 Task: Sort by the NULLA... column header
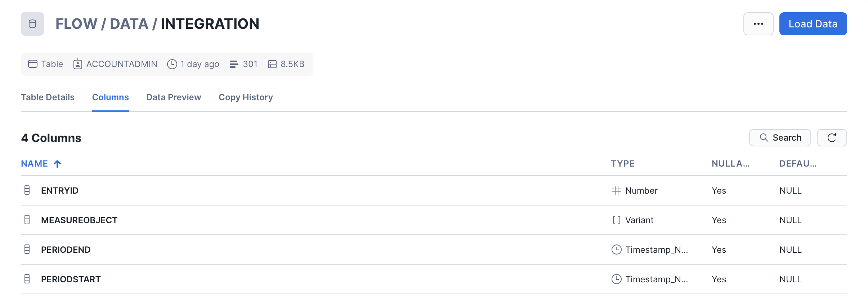point(730,164)
